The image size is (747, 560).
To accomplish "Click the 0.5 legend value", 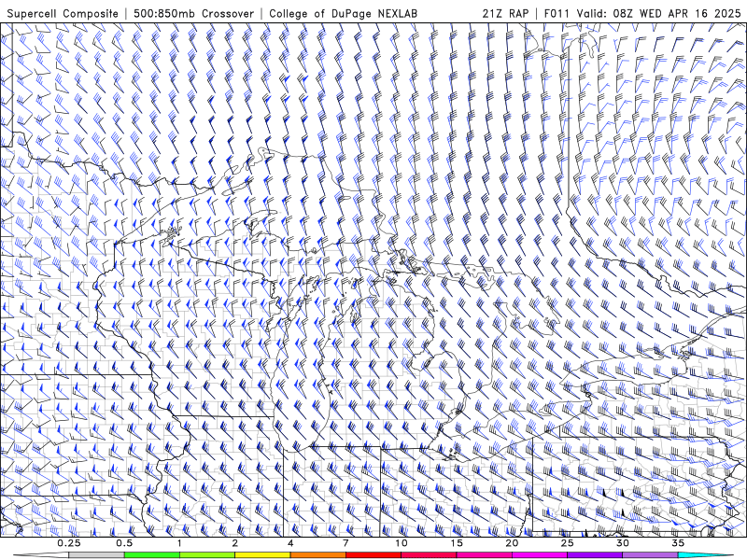I will 124,543.
